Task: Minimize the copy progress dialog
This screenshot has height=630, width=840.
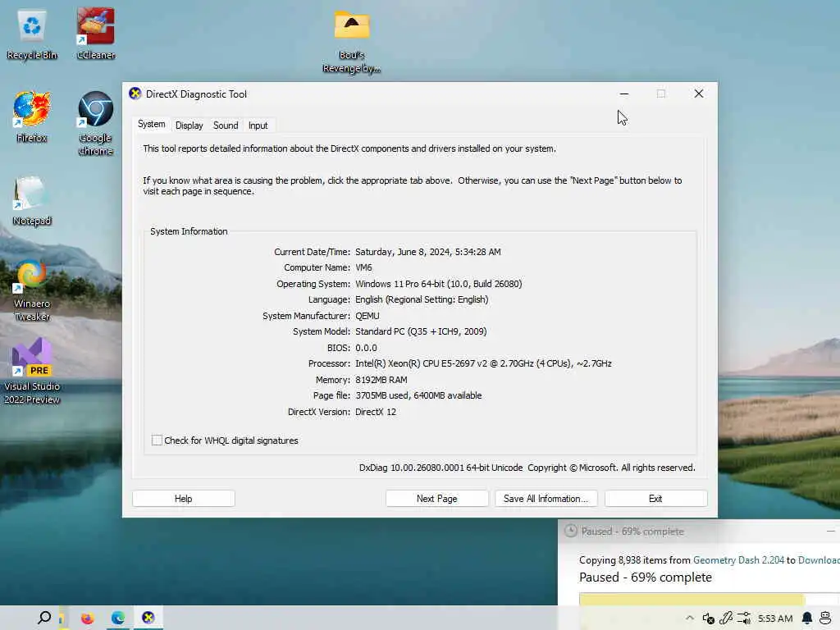Action: point(830,531)
